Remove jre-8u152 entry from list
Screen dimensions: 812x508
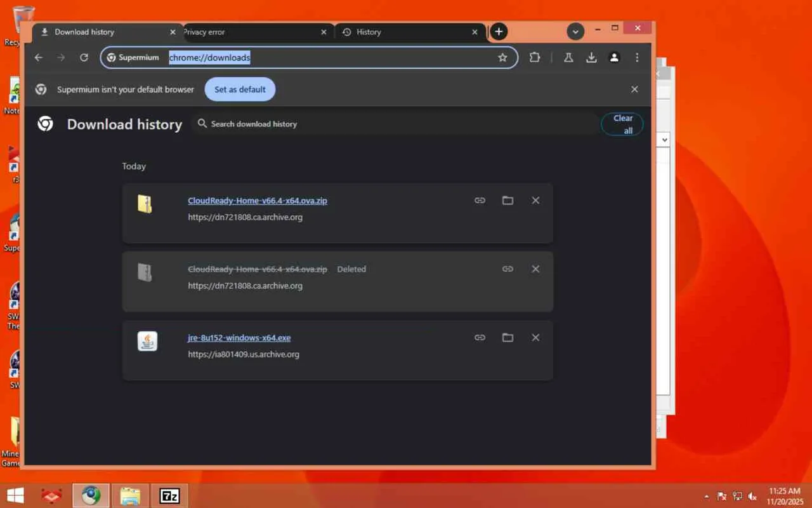click(535, 338)
